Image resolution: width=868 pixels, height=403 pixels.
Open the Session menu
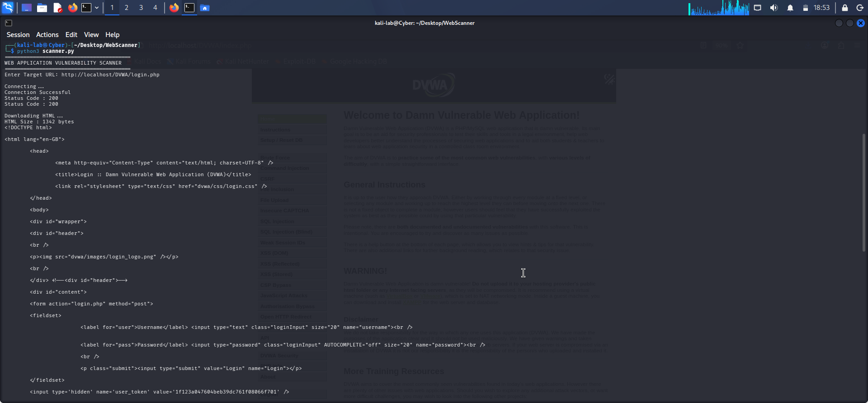18,35
